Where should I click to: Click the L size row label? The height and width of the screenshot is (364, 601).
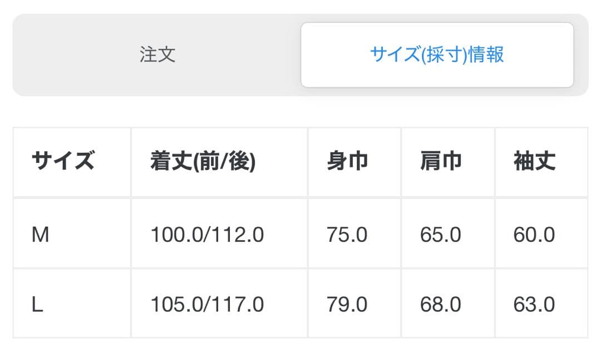pos(37,305)
